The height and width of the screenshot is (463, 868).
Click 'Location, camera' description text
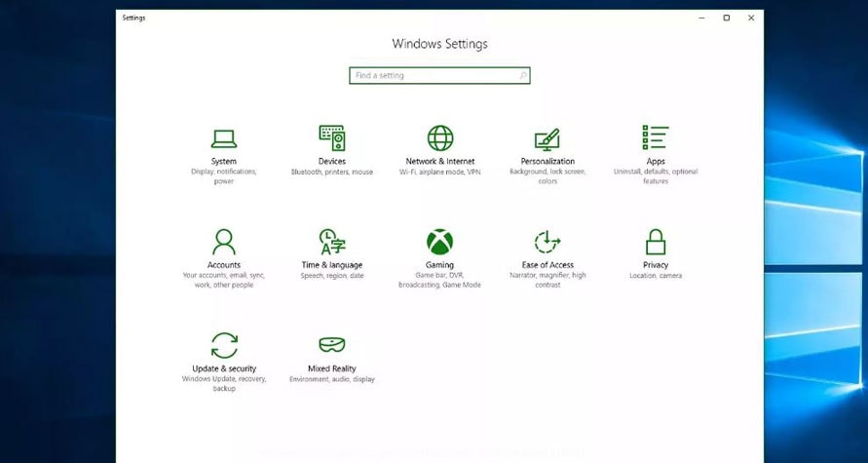(656, 276)
